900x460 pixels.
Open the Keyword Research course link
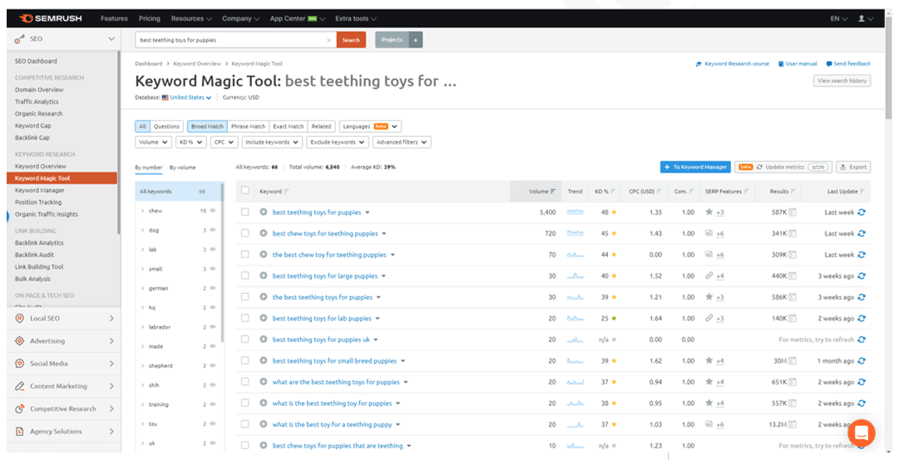point(732,64)
